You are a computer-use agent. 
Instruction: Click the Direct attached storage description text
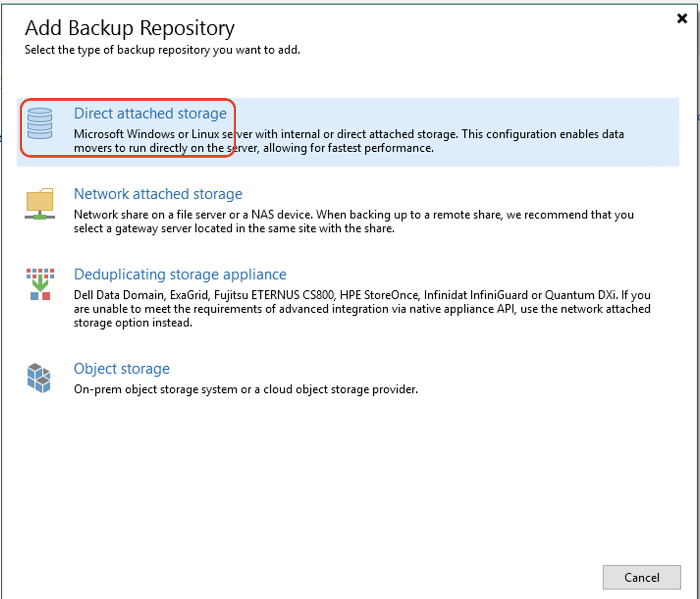pyautogui.click(x=349, y=141)
